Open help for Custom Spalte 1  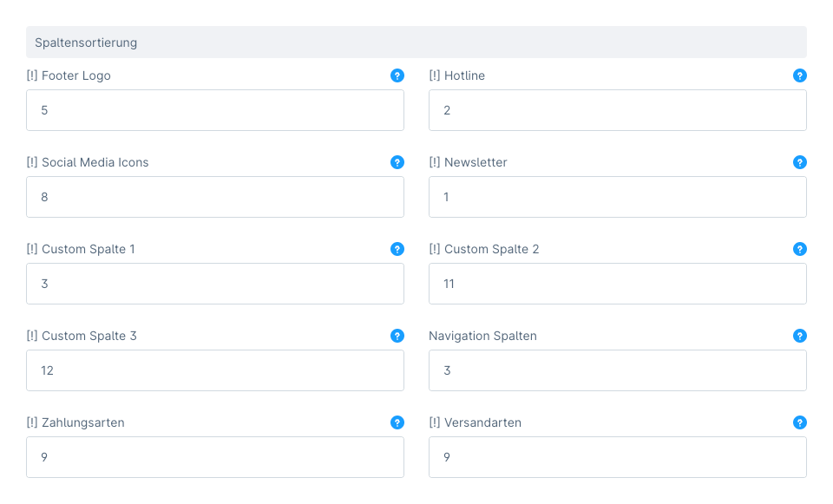397,249
